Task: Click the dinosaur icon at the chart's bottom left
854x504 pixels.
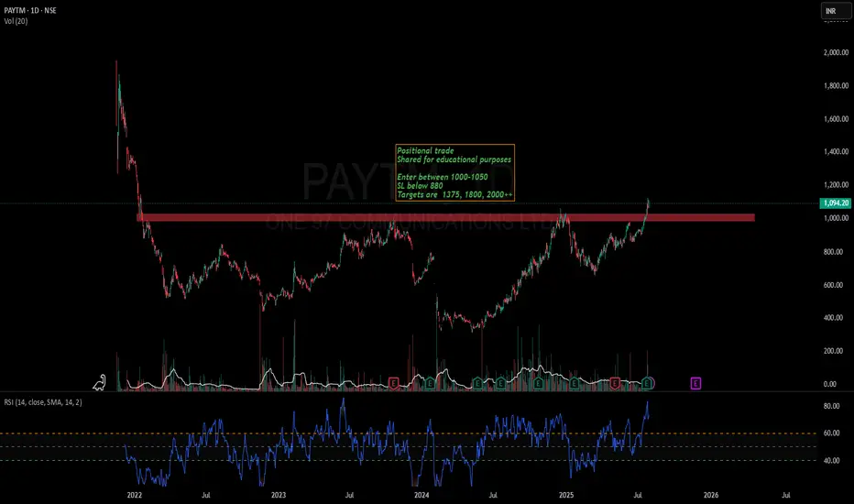Action: (99, 382)
